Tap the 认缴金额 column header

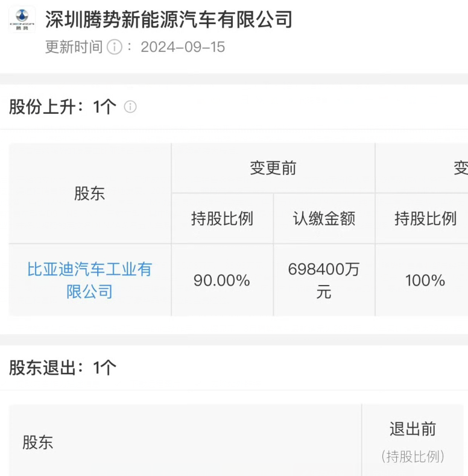pyautogui.click(x=324, y=218)
